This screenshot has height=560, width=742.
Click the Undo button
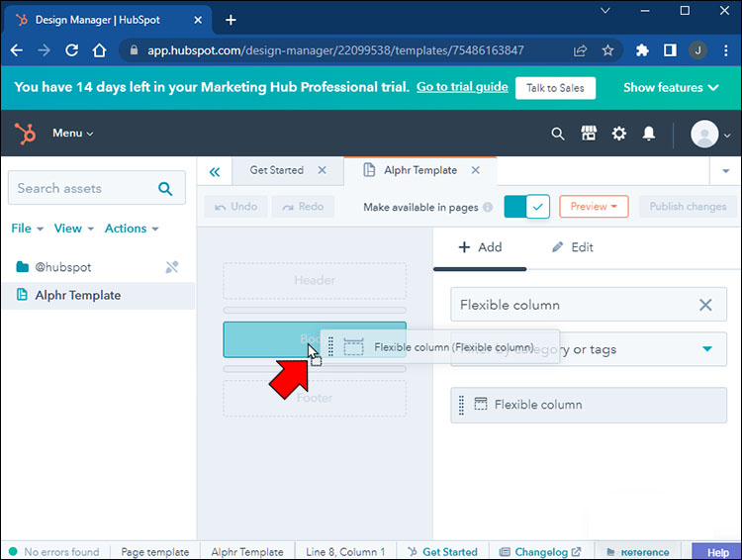[x=235, y=207]
